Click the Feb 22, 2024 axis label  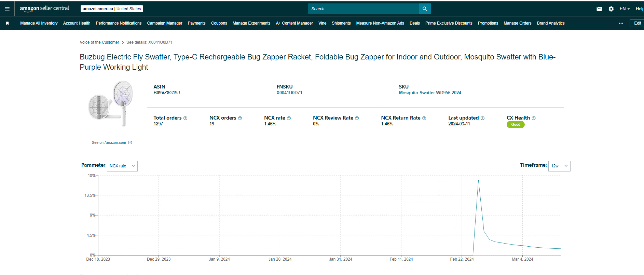(462, 259)
